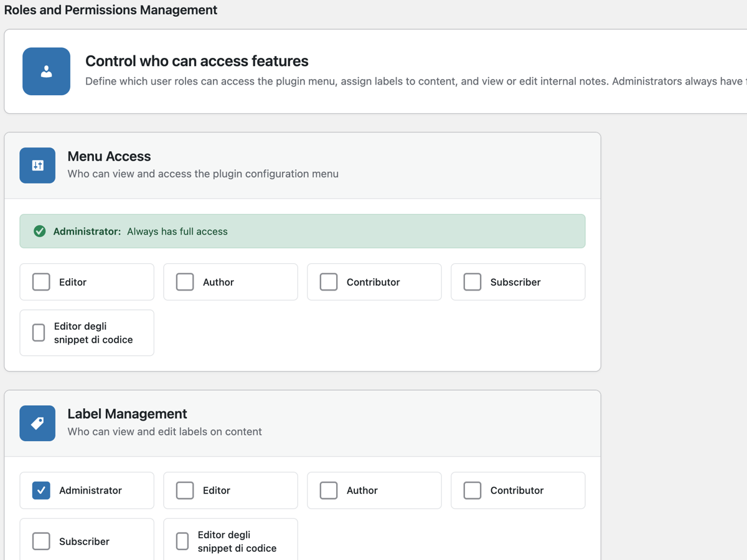Check Editor degli snippet di codice under Label Management
747x560 pixels.
(182, 541)
